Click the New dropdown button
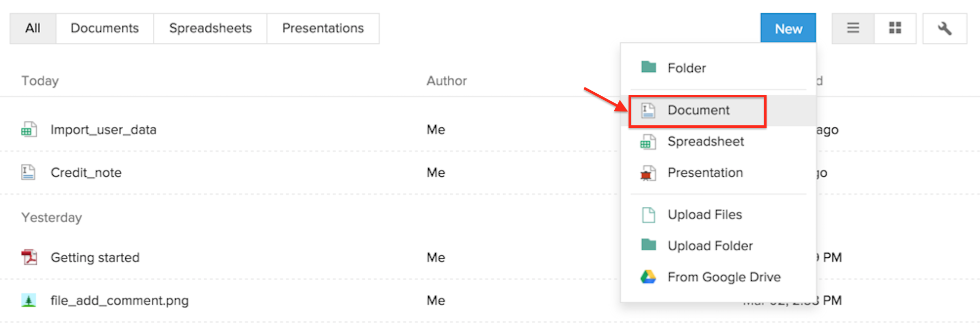This screenshot has width=980, height=325. click(x=788, y=29)
